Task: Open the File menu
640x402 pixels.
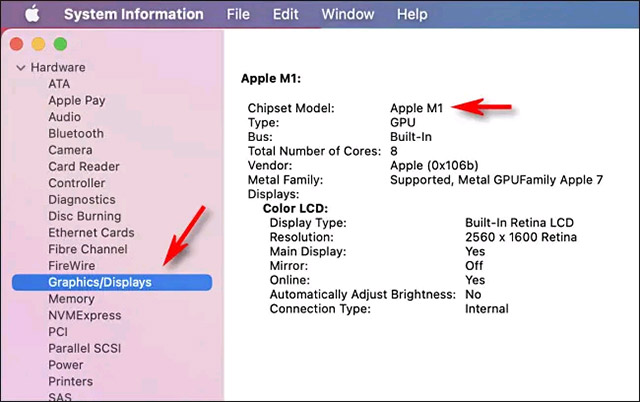Action: click(238, 14)
